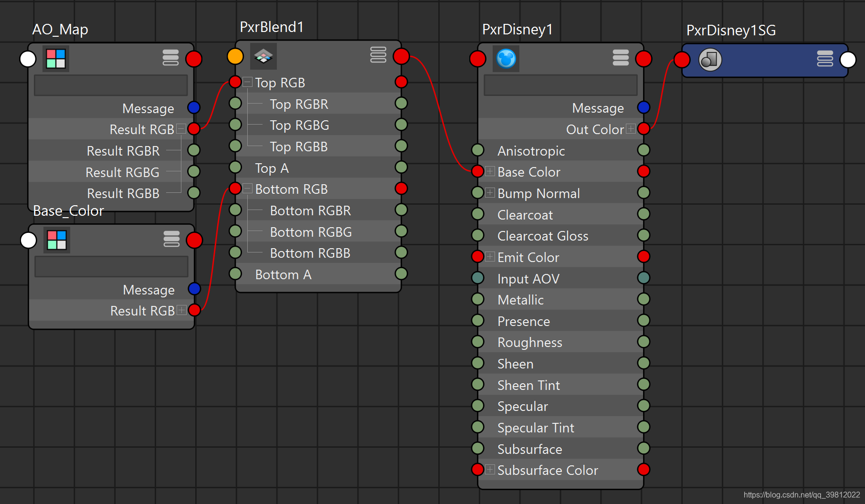Select the Clearcoat Gloss attribute row
Screen dimensions: 865x504
point(561,236)
